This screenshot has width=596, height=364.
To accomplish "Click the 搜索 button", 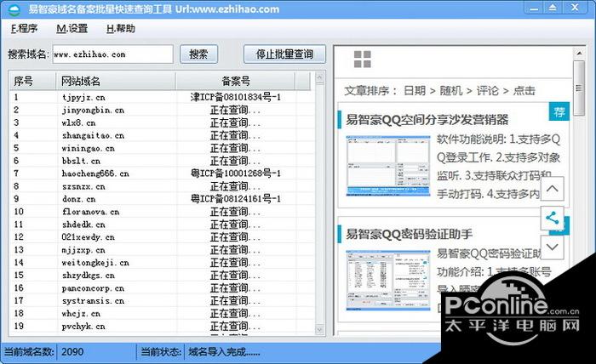I will 198,54.
